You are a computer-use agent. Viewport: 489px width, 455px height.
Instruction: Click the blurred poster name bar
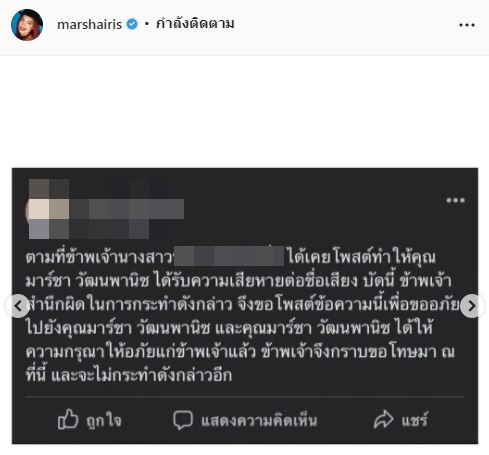click(x=127, y=209)
